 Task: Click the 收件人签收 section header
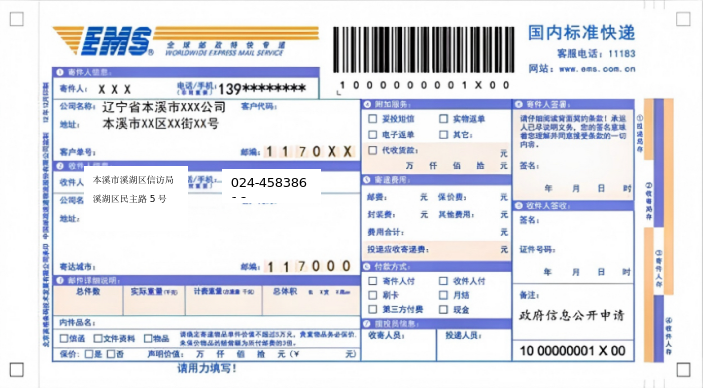pos(573,206)
